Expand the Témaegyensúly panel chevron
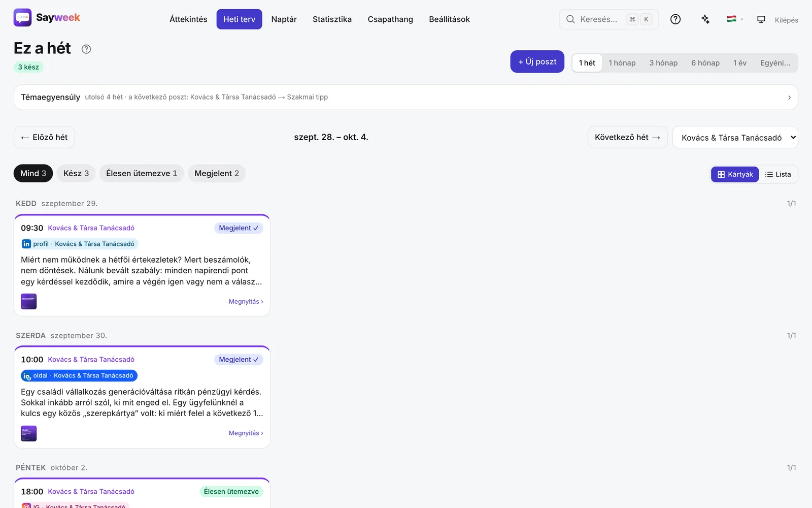This screenshot has width=812, height=508. [789, 98]
